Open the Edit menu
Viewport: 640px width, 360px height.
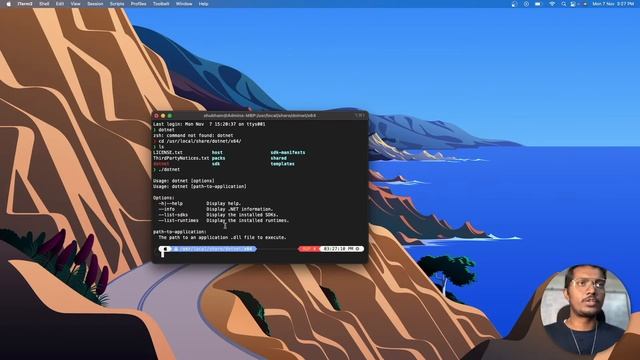60,4
